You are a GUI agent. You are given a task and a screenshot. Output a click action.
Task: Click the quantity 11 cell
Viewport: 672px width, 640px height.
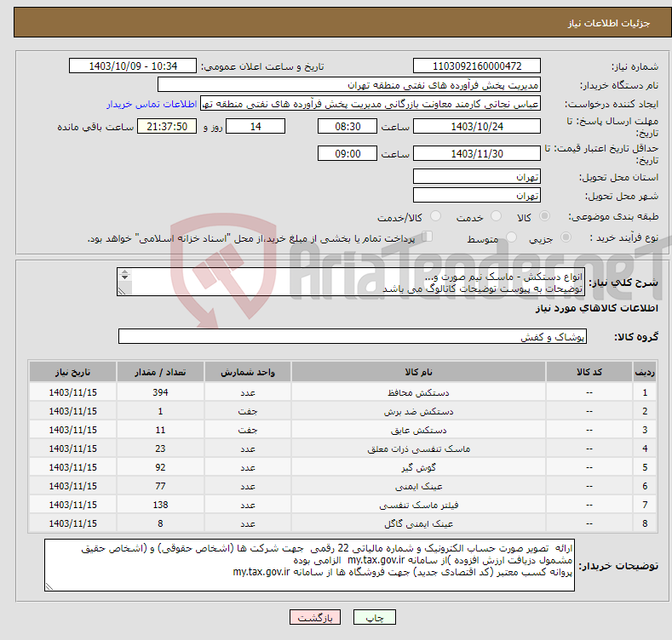pos(160,430)
